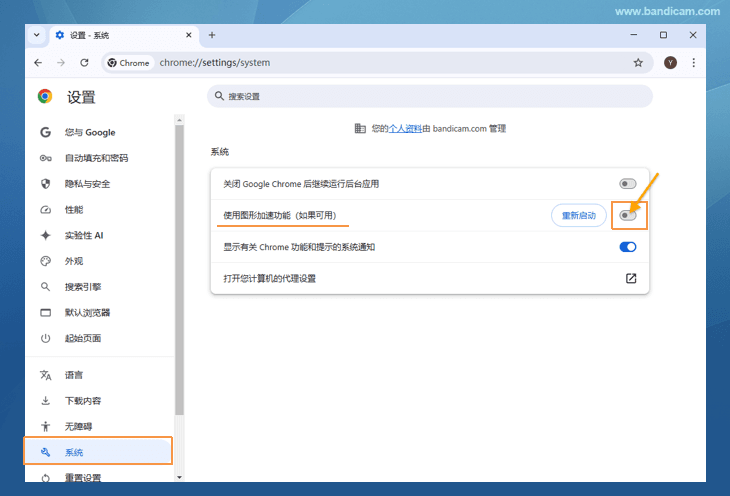Click the sidebar scrollbar thumb
This screenshot has height=496, width=730.
point(179,270)
